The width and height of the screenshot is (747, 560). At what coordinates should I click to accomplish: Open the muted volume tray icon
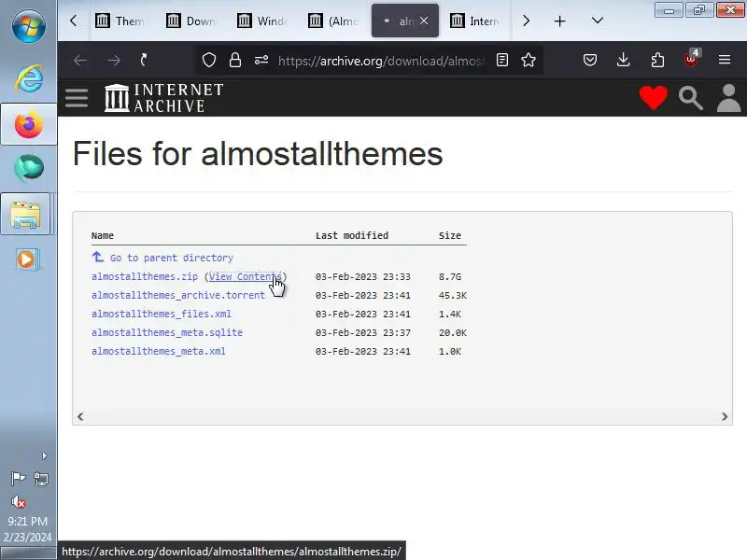pyautogui.click(x=18, y=501)
